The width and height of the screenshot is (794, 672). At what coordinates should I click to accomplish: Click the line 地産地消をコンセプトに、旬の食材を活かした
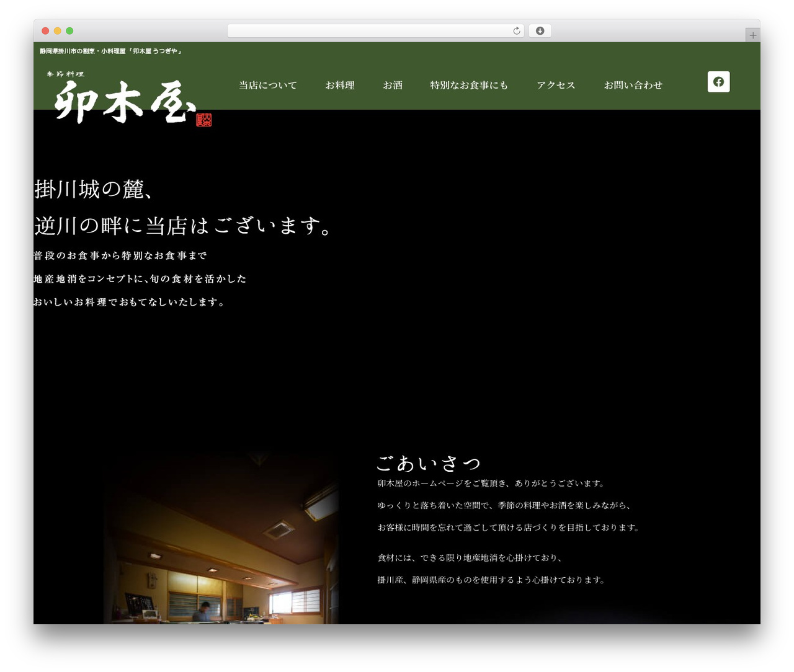click(140, 279)
